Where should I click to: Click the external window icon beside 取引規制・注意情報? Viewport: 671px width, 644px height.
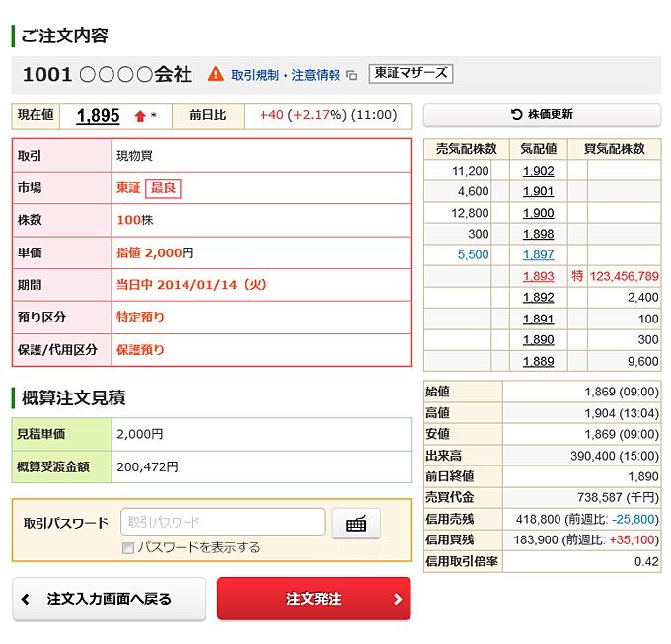coord(352,75)
